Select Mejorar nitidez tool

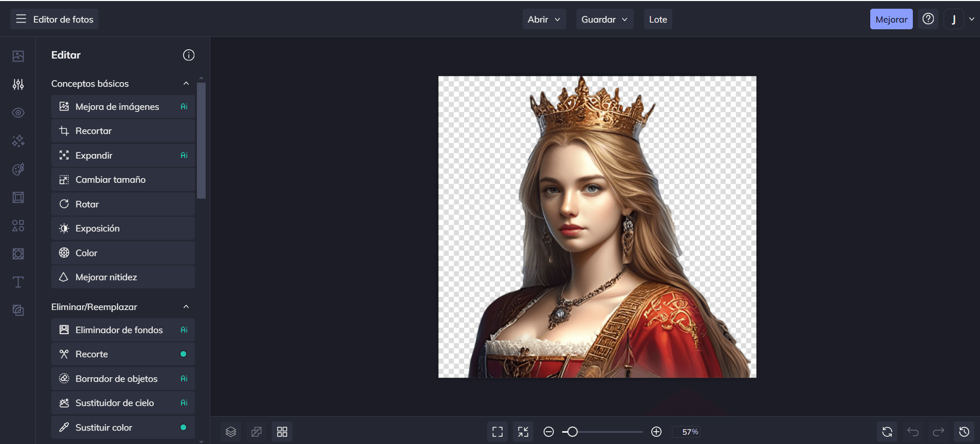click(x=123, y=277)
